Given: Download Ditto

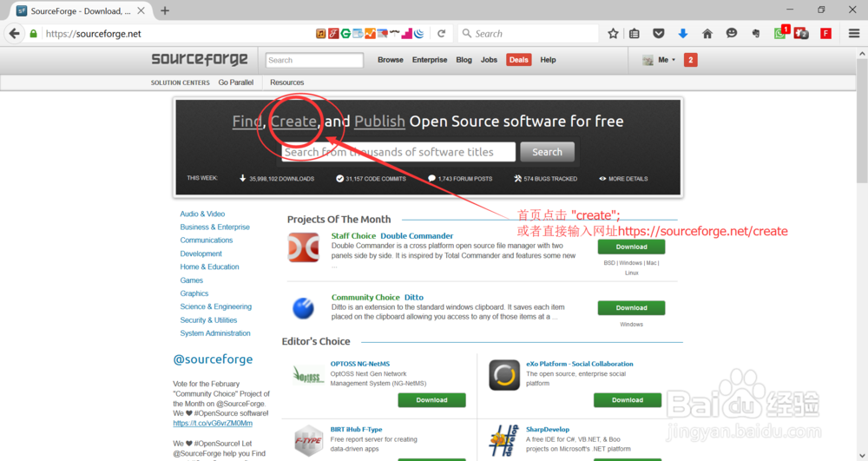Looking at the screenshot, I should coord(631,307).
